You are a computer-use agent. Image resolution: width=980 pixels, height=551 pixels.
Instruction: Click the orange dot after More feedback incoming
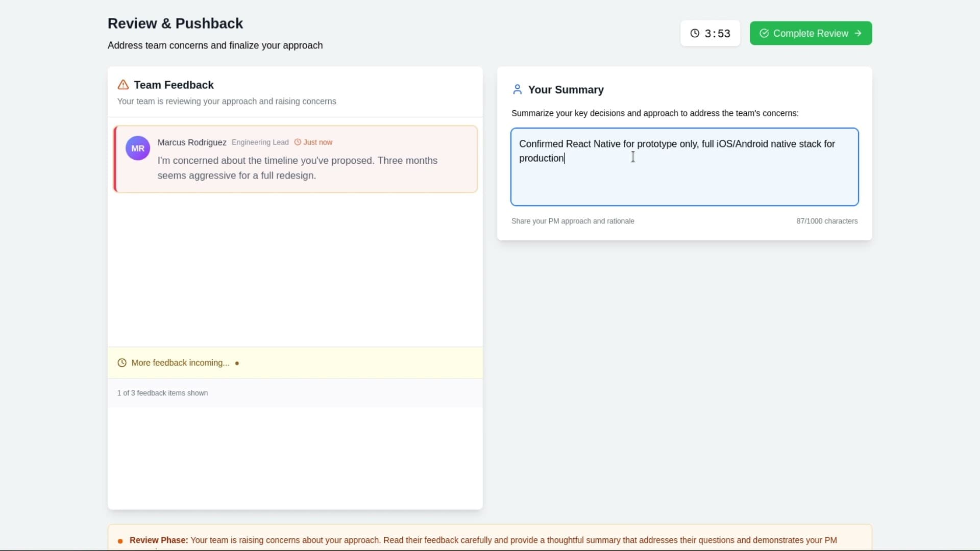[237, 363]
